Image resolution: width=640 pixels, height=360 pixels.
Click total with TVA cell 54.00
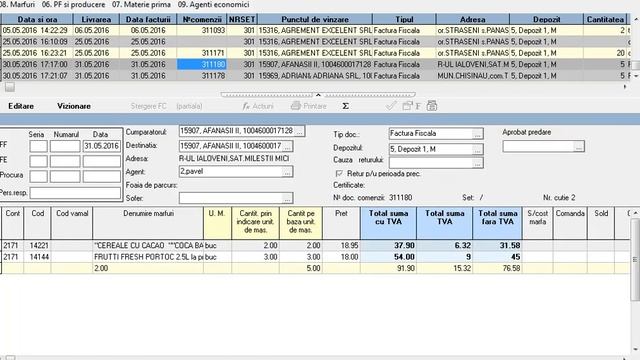(389, 257)
